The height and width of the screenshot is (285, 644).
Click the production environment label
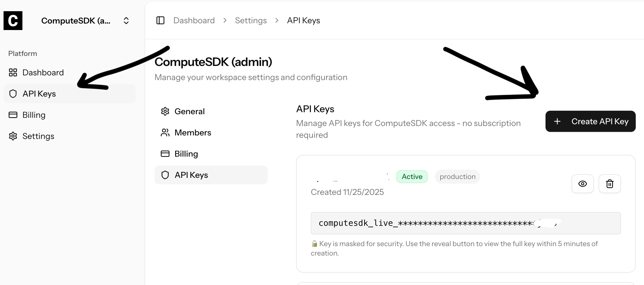coord(457,176)
